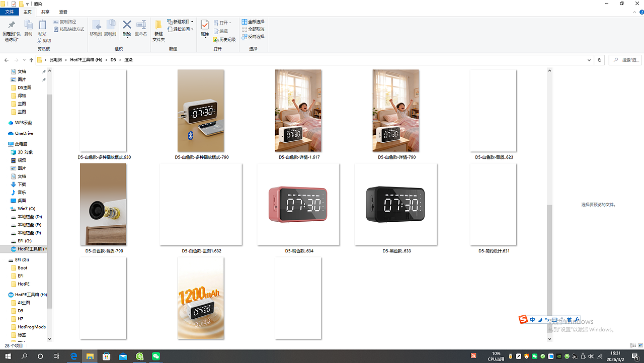Click 反向选择 invert selection
Viewport: 644px width, 363px height.
253,36
